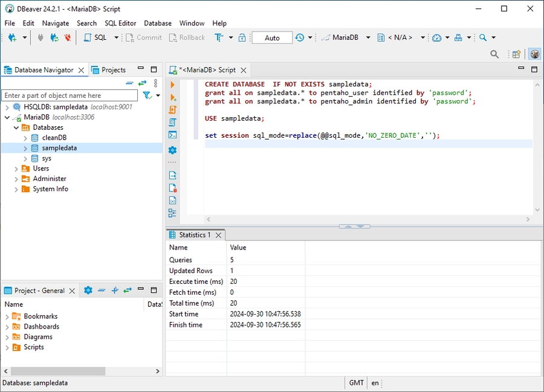Viewport: 544px width, 392px height.
Task: Click the gear settings icon in editor sidebar
Action: point(172,150)
